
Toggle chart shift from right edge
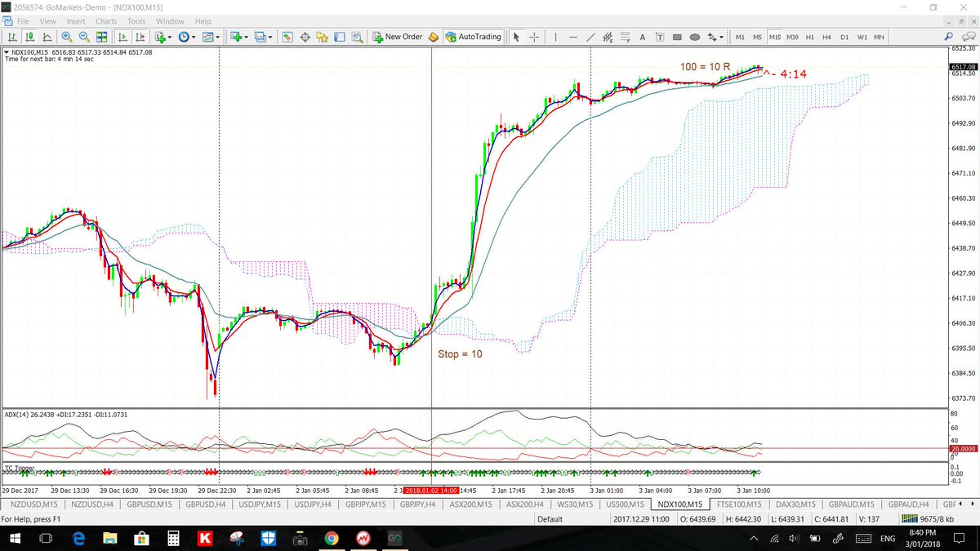click(140, 37)
